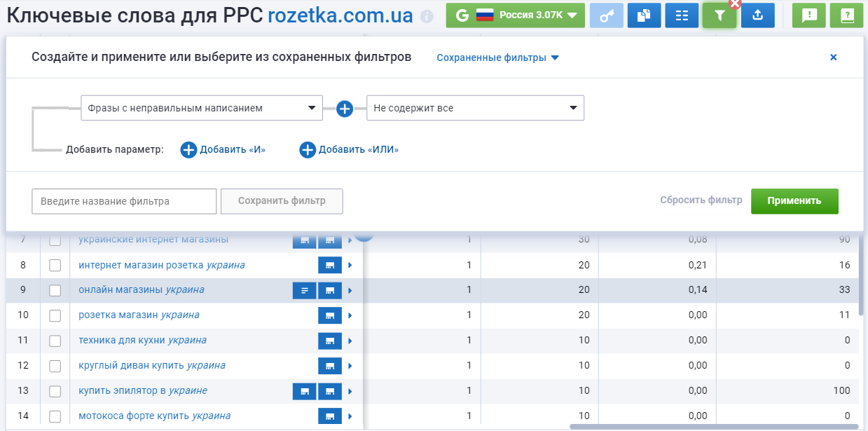Viewport: 868px width, 431px height.
Task: Open keyword «розетка магазин украина»
Action: click(139, 315)
